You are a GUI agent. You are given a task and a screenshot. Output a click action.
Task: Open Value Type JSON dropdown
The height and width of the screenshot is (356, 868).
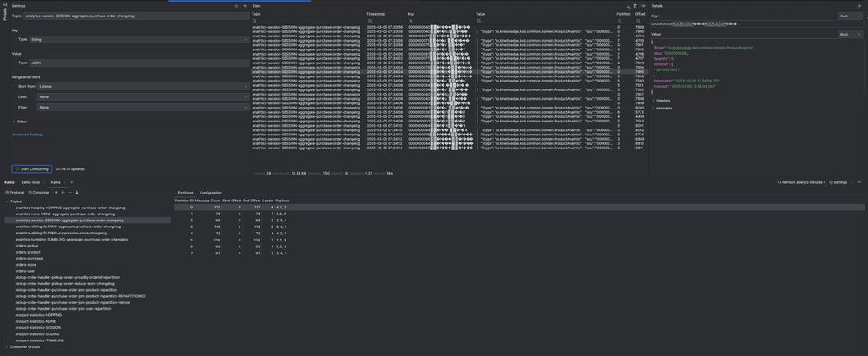tap(138, 63)
